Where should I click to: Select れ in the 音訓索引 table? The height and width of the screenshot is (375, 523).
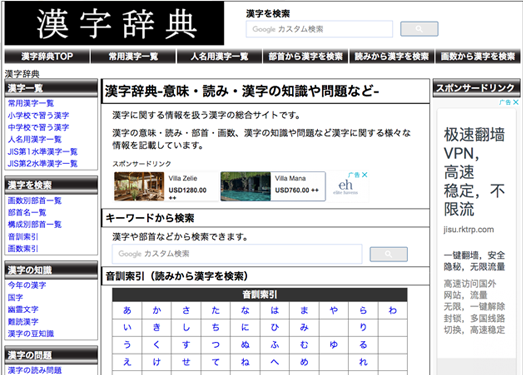point(363,362)
